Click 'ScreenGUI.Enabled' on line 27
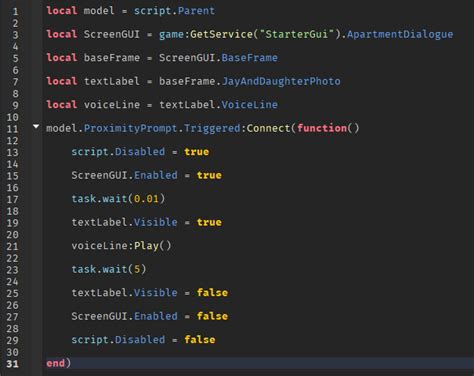This screenshot has height=376, width=474. (124, 316)
